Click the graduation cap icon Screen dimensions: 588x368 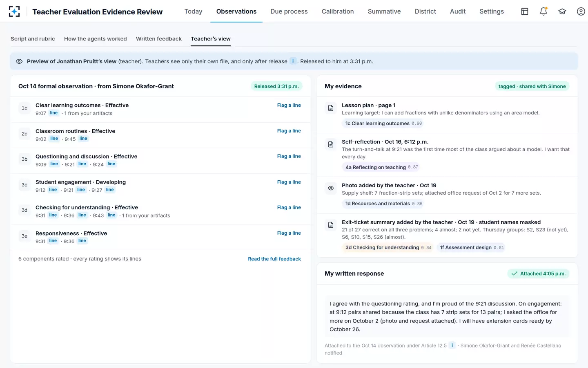562,11
